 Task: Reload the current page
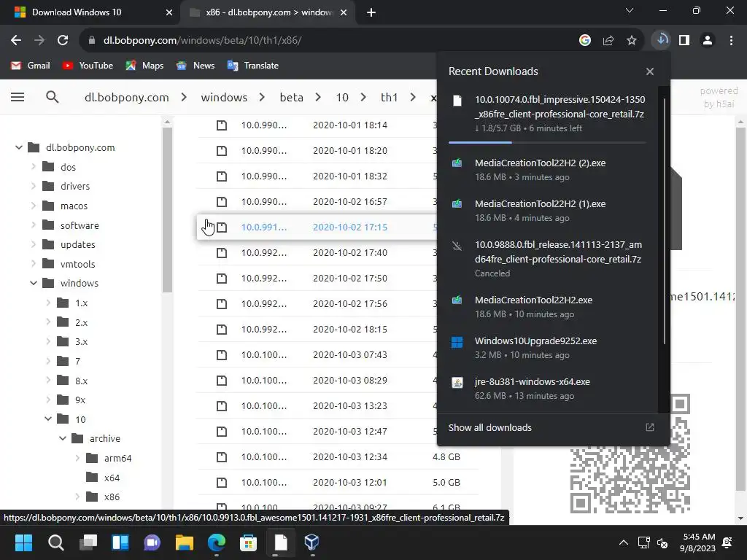tap(63, 41)
